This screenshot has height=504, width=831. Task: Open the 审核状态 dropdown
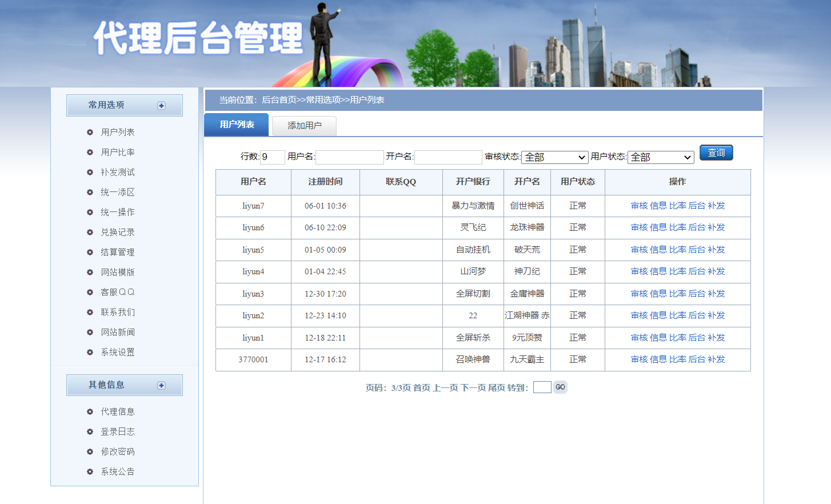555,157
